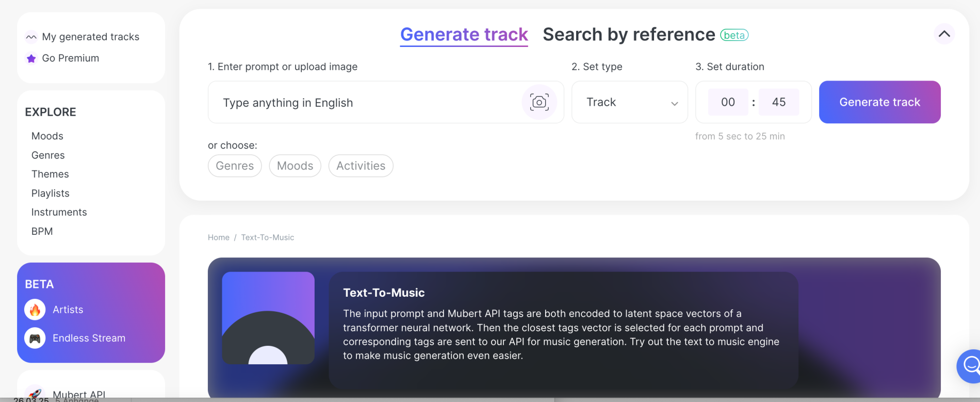The height and width of the screenshot is (402, 980).
Task: Open the Mubert API link
Action: (79, 394)
